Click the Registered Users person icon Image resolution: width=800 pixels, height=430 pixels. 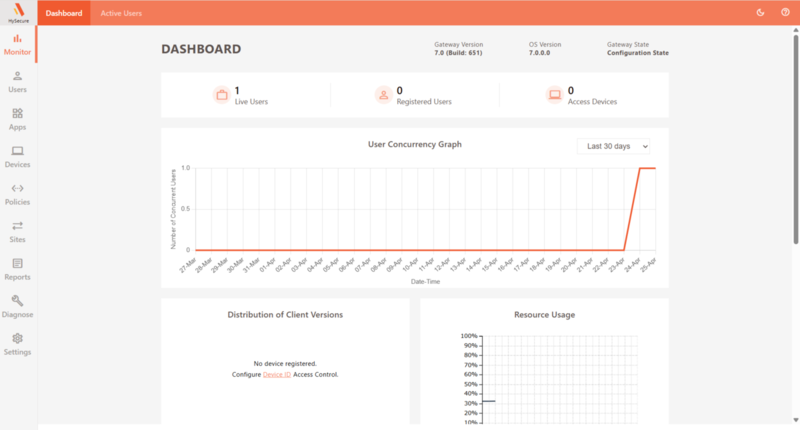[383, 95]
